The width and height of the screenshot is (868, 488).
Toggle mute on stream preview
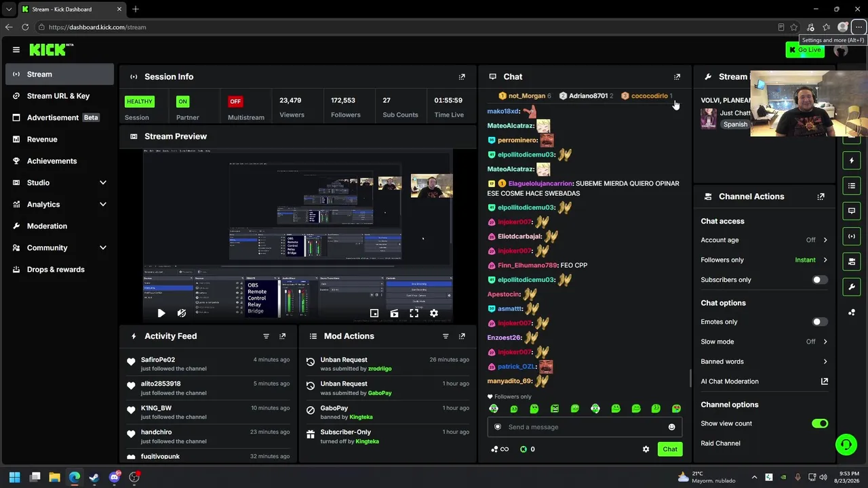[x=181, y=313]
